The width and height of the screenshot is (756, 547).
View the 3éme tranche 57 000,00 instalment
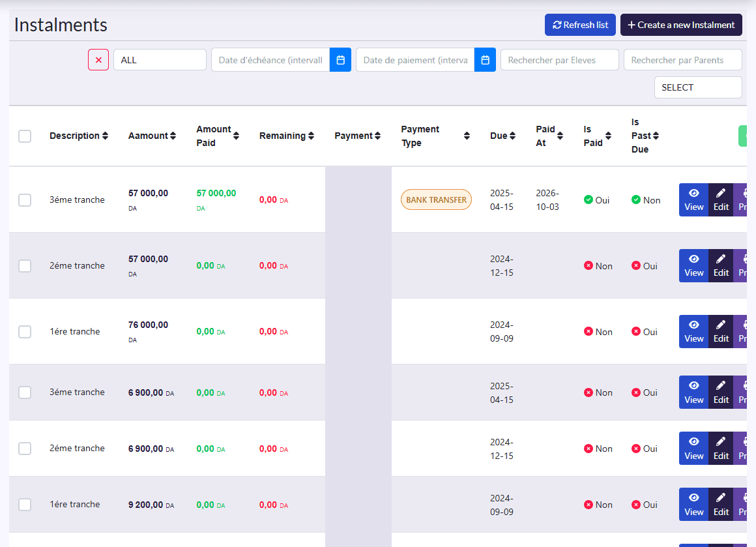[694, 200]
